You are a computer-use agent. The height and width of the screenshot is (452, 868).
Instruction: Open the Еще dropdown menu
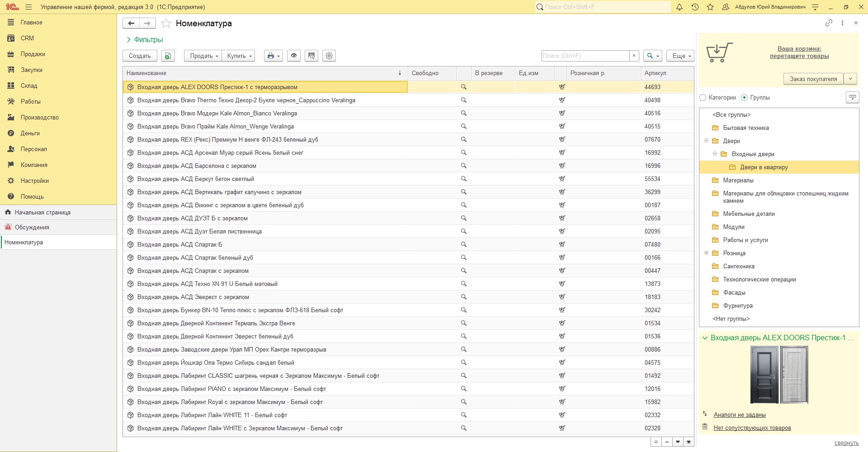pos(680,56)
